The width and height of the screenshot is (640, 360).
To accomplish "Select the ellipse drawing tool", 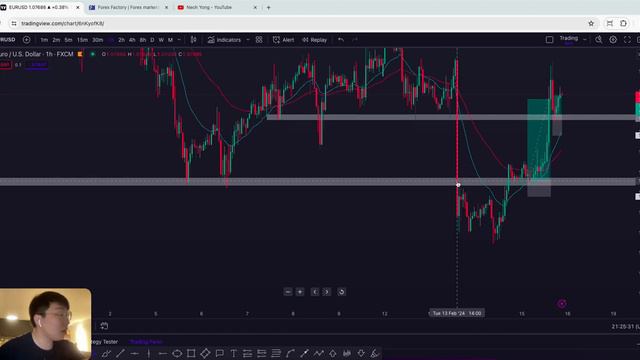I will tap(177, 353).
